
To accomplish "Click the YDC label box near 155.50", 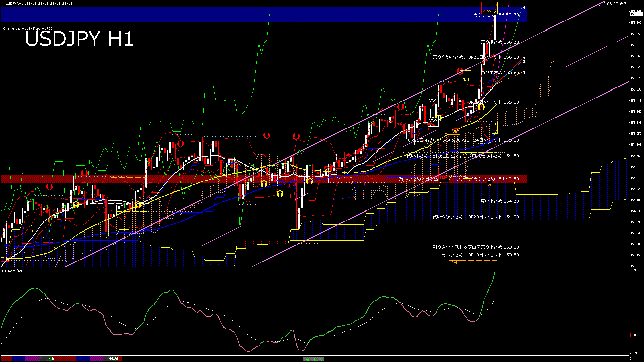I will pyautogui.click(x=433, y=101).
